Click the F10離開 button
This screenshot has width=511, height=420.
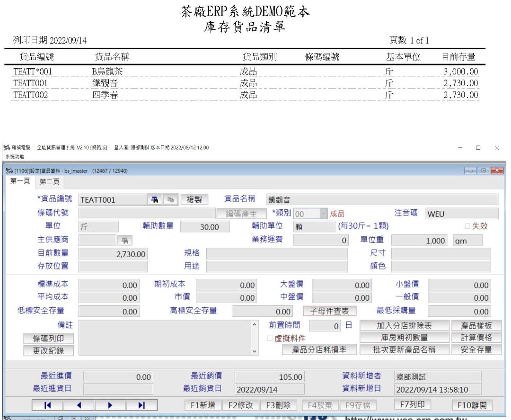(472, 405)
